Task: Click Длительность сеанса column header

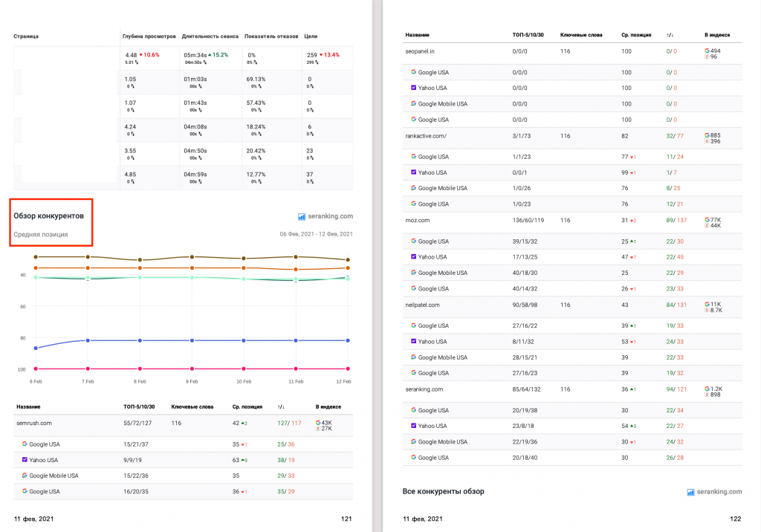Action: 210,36
